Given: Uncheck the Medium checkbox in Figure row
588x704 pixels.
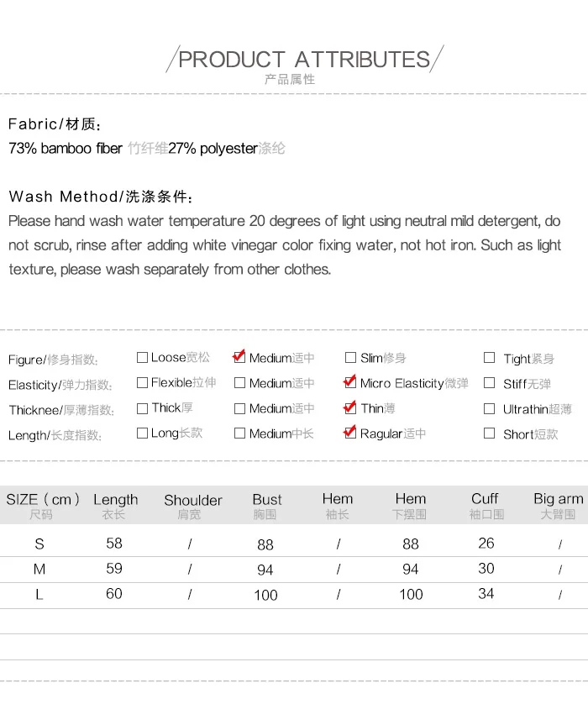Looking at the screenshot, I should (x=239, y=356).
